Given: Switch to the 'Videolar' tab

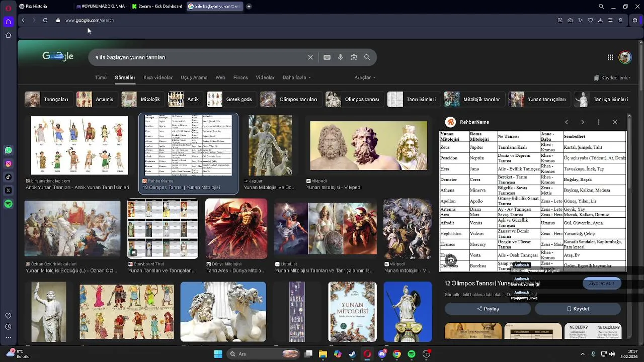Looking at the screenshot, I should point(265,78).
